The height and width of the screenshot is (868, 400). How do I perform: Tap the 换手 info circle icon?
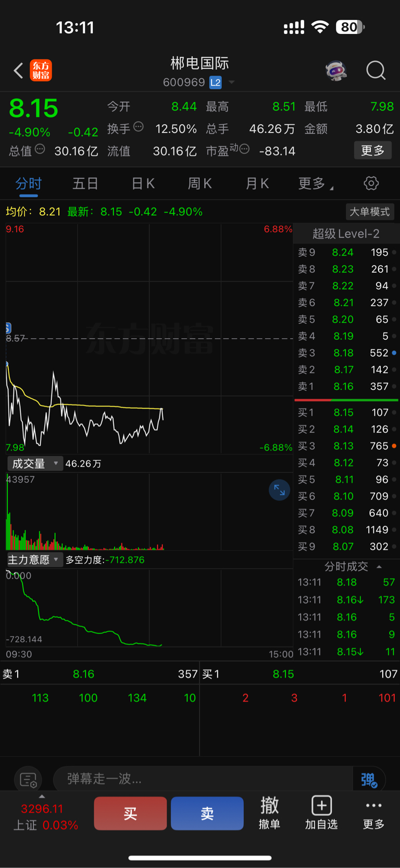[139, 127]
